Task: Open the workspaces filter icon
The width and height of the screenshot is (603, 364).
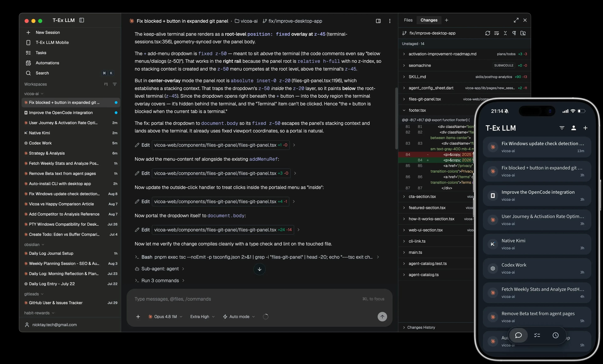Action: (x=114, y=84)
